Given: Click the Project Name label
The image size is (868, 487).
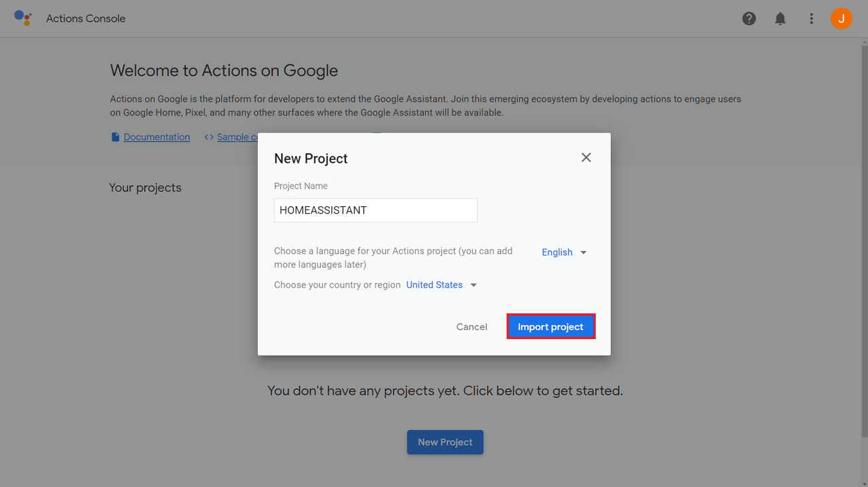Looking at the screenshot, I should pyautogui.click(x=301, y=186).
